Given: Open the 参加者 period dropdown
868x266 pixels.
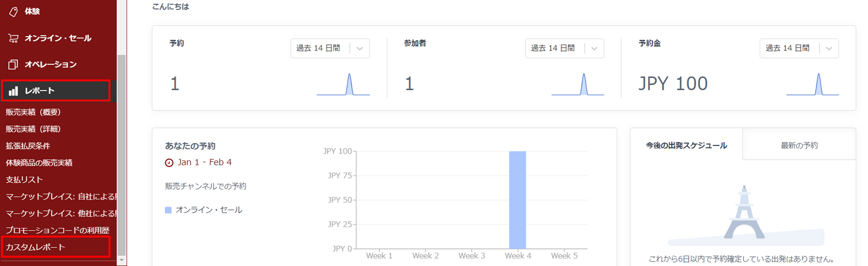Looking at the screenshot, I should pyautogui.click(x=564, y=48).
